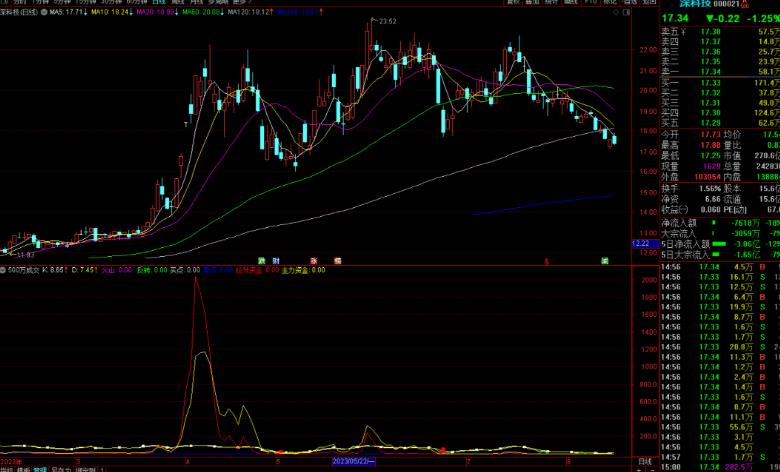Click the 买点: 0.00 indicator label
Image resolution: width=780 pixels, height=472 pixels.
coord(185,270)
